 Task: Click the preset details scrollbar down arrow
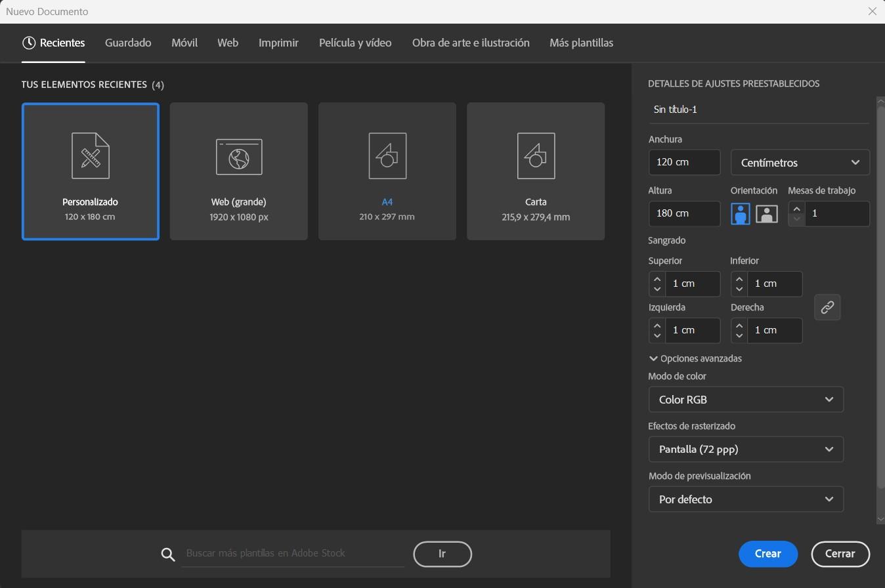click(x=880, y=519)
